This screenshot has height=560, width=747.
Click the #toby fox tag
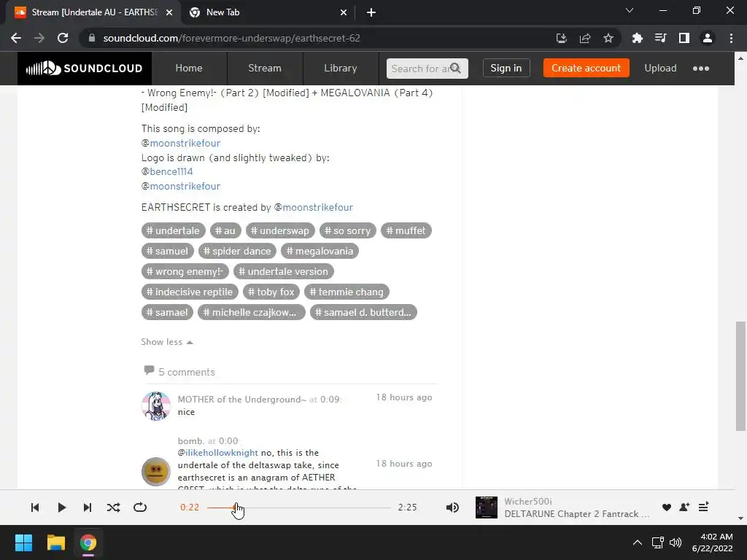click(271, 292)
